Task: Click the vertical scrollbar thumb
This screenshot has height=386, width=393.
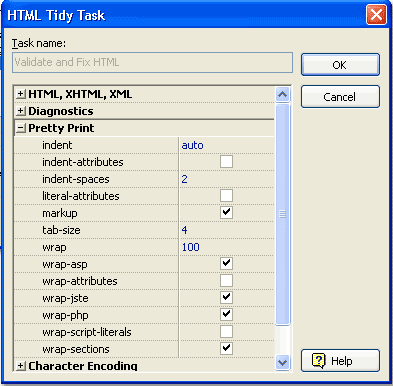Action: (283, 214)
